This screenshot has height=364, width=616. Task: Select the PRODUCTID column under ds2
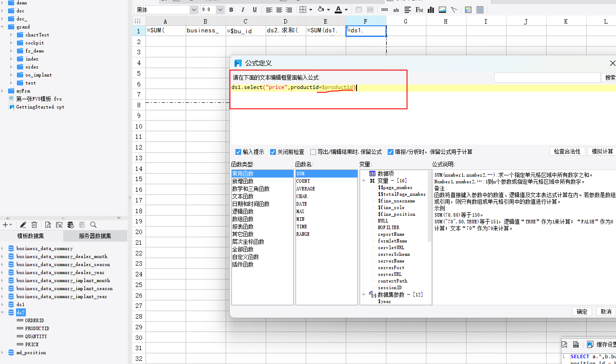[x=37, y=328]
